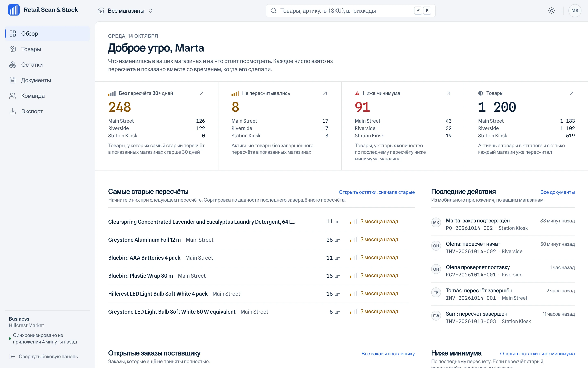Viewport: 588px width, 368px height.
Task: Open activity Sam: пересчёт завершён
Action: click(x=503, y=318)
